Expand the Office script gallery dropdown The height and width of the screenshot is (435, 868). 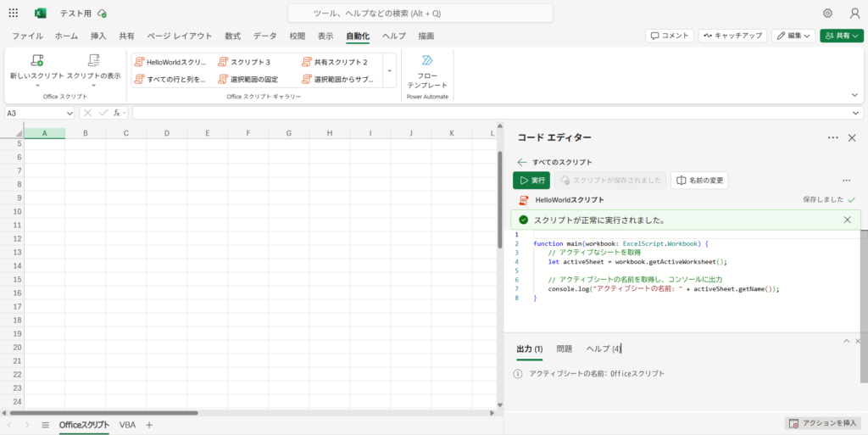(389, 70)
